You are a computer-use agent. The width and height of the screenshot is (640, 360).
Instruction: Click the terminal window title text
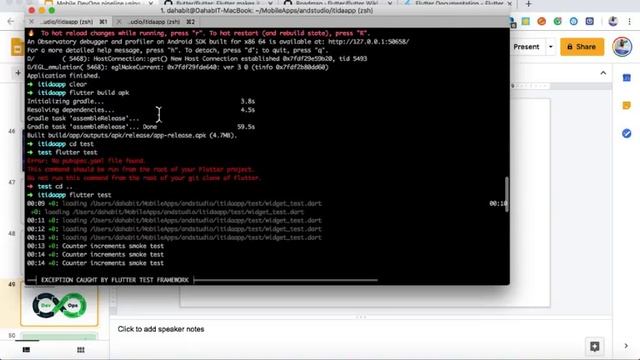(x=267, y=11)
